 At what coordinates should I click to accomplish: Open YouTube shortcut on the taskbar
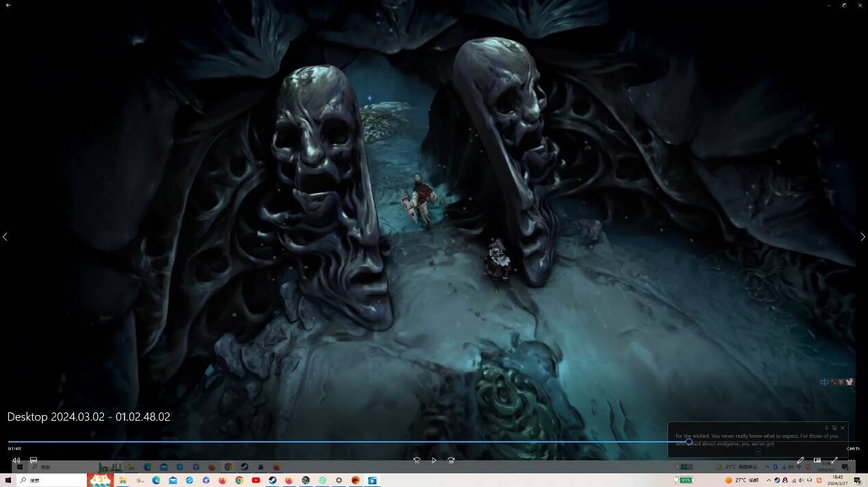[256, 480]
